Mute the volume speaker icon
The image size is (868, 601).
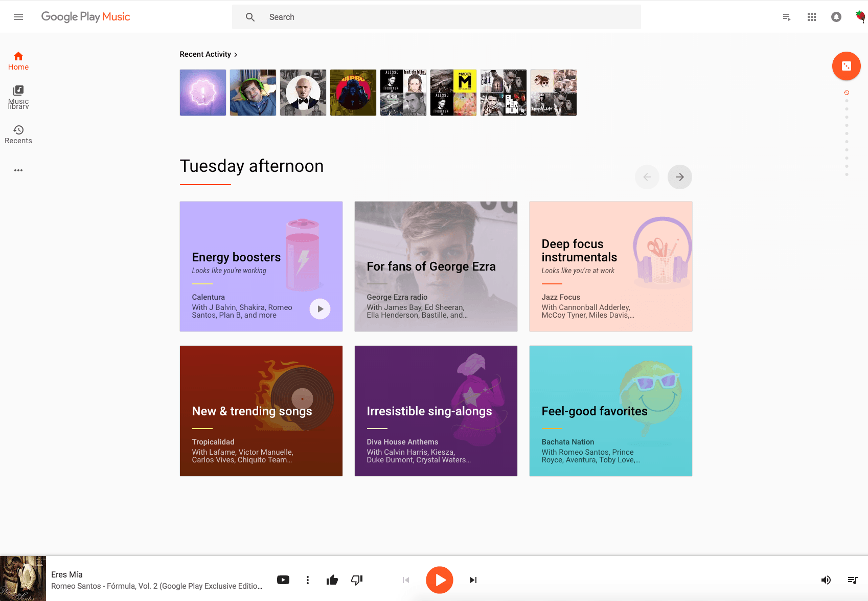pyautogui.click(x=826, y=580)
